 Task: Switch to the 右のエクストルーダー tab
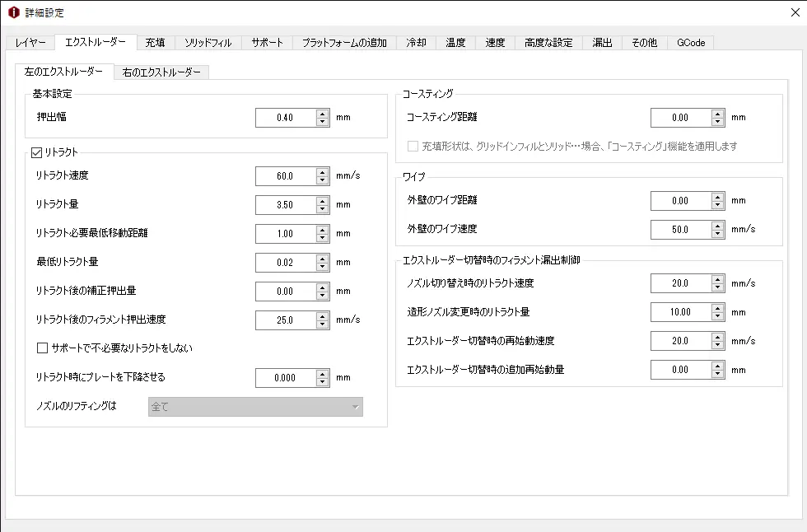click(x=161, y=72)
